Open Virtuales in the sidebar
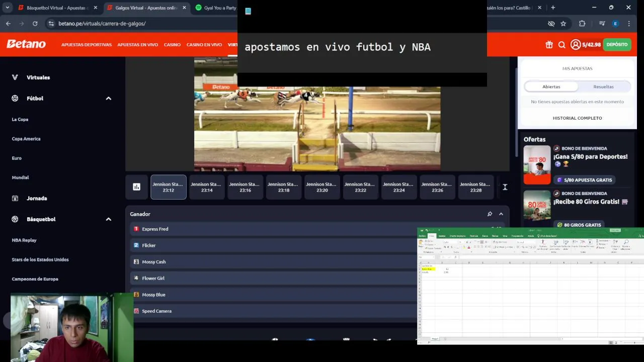The height and width of the screenshot is (362, 644). pyautogui.click(x=38, y=77)
